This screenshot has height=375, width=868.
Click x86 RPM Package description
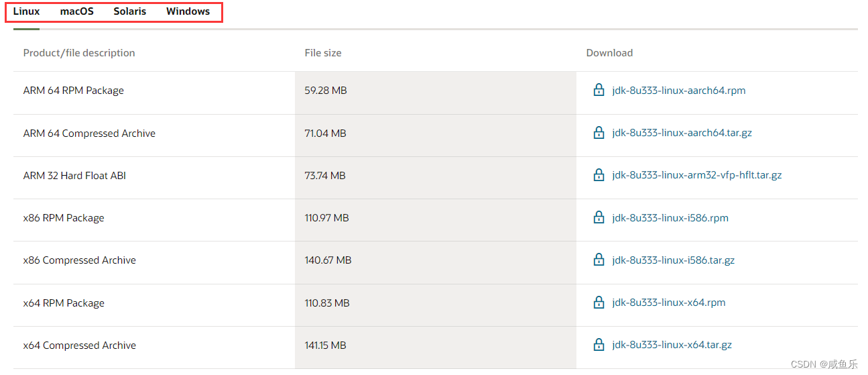pyautogui.click(x=64, y=218)
